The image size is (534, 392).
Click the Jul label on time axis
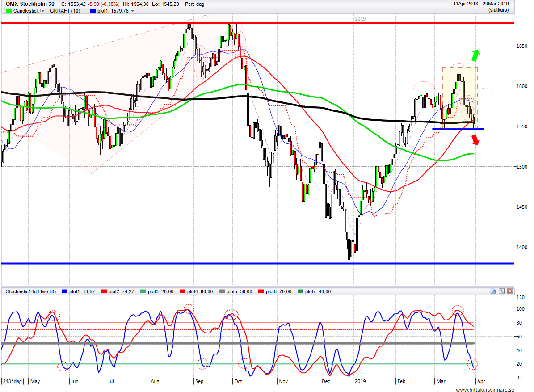(x=111, y=381)
